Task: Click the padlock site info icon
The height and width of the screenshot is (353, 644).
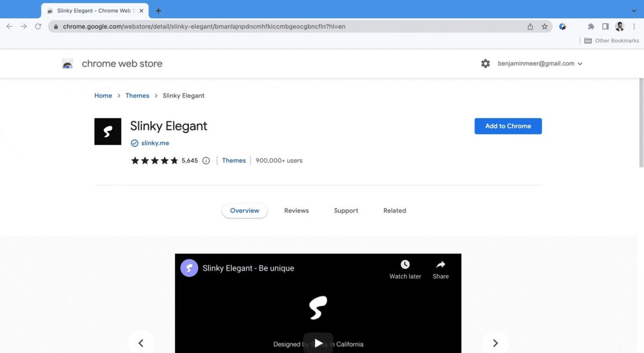Action: [x=55, y=26]
